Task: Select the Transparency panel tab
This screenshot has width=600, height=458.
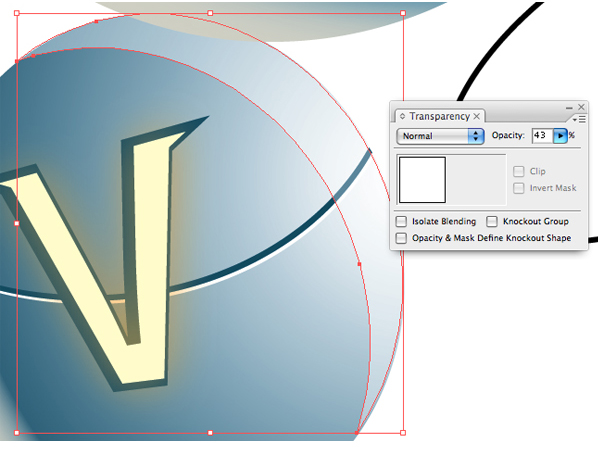Action: coord(439,116)
